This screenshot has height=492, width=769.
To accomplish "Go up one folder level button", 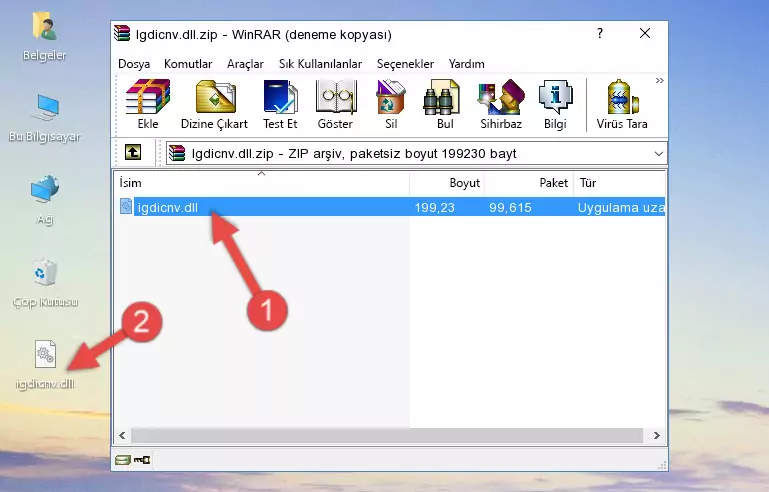I will tap(133, 153).
